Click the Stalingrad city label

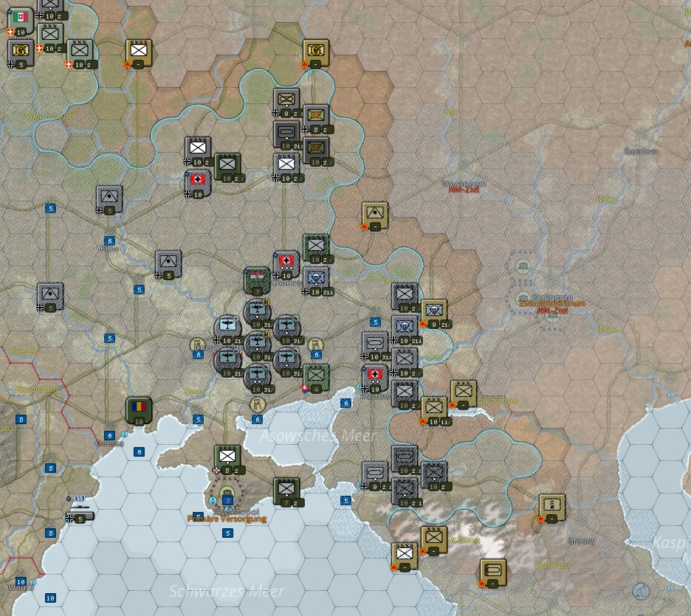click(552, 297)
